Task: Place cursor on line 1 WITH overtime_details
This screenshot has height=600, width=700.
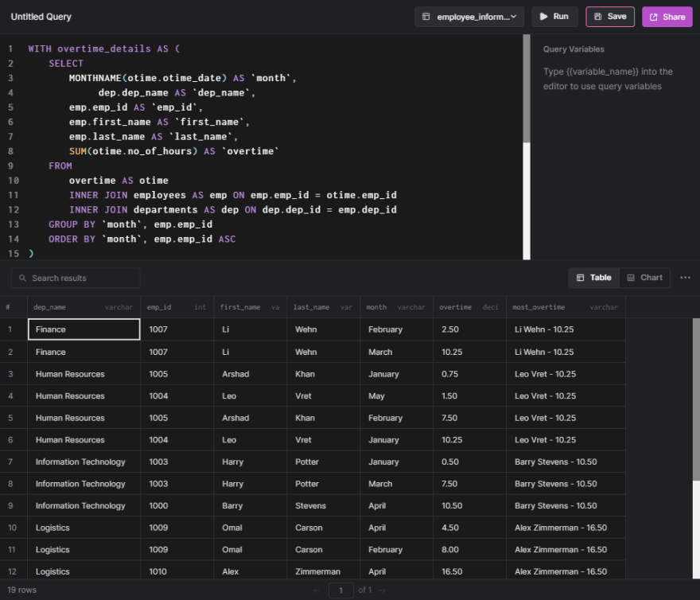Action: [104, 49]
